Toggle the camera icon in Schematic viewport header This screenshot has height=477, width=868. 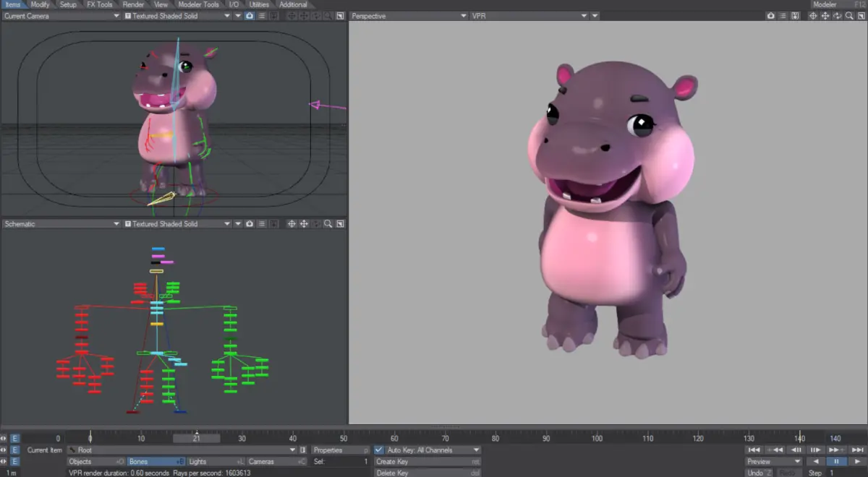click(x=250, y=224)
